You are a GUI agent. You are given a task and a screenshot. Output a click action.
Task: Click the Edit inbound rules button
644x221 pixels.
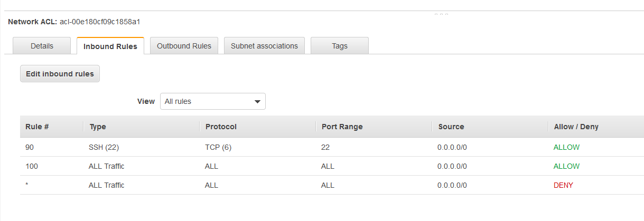(x=60, y=74)
